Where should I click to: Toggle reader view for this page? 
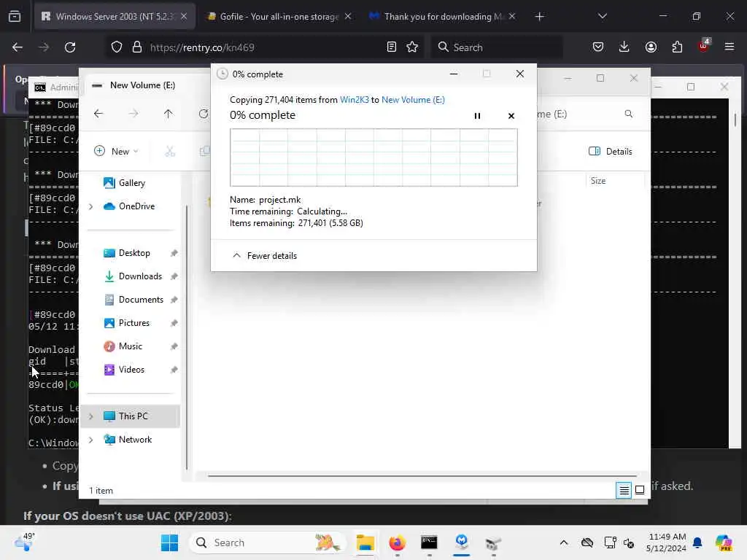click(x=392, y=47)
